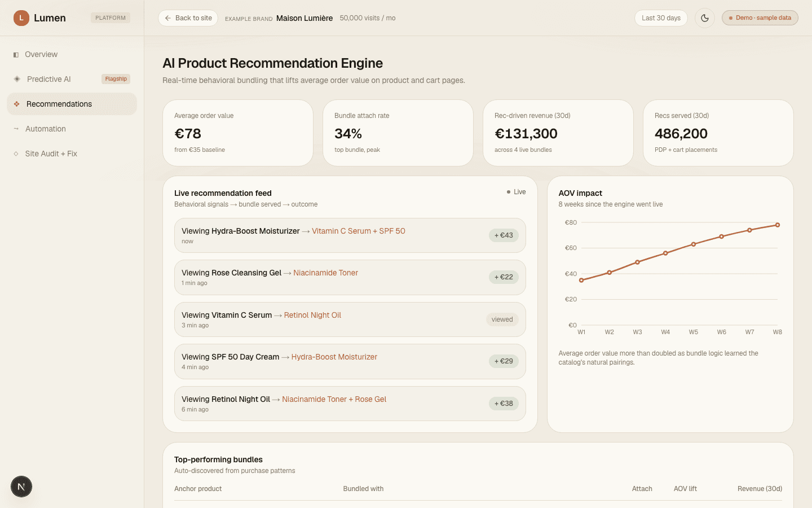Select the Recs served 486,200 value
812x508 pixels.
point(681,134)
